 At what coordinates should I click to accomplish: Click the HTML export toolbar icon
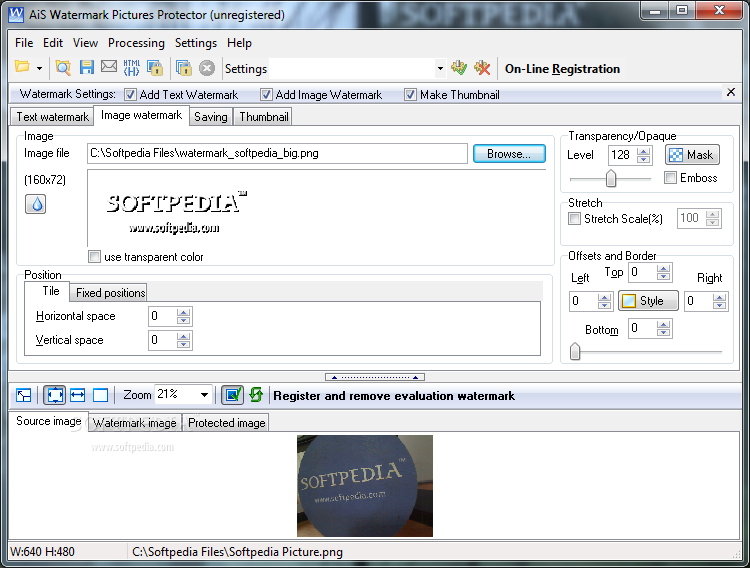132,68
